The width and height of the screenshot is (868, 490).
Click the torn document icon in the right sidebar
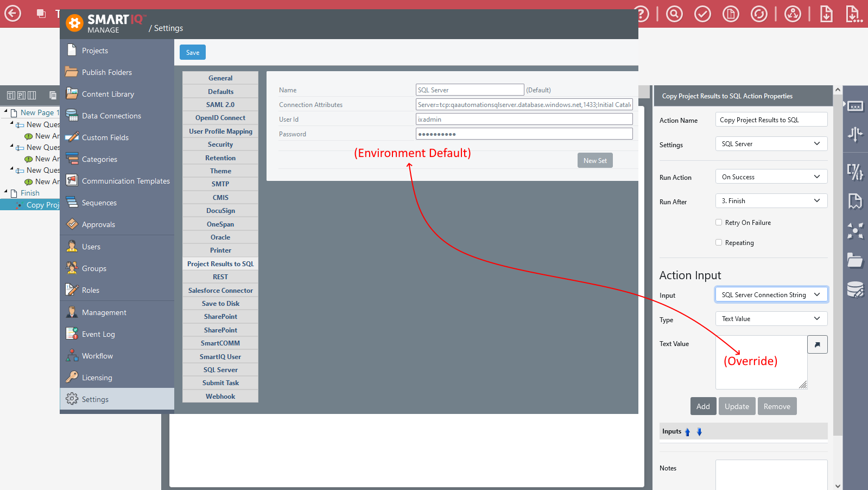click(x=855, y=202)
